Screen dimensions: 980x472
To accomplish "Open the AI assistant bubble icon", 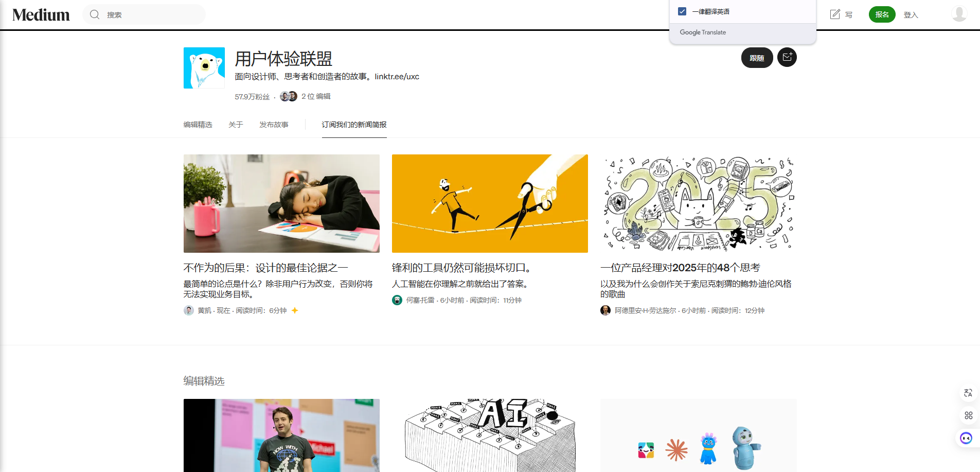I will coord(966,438).
